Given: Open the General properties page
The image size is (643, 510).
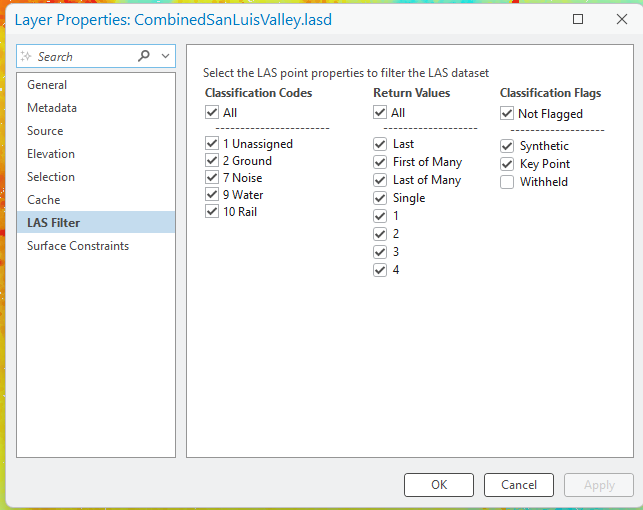Looking at the screenshot, I should pos(47,85).
